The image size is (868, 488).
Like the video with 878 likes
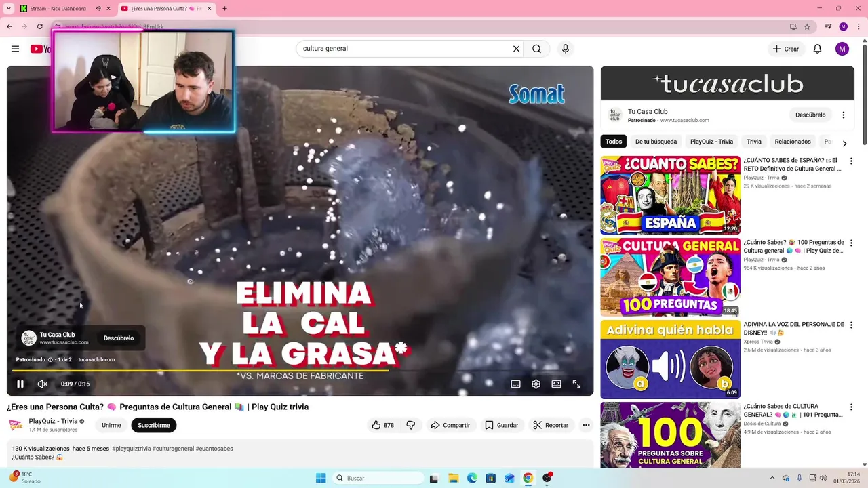(382, 425)
